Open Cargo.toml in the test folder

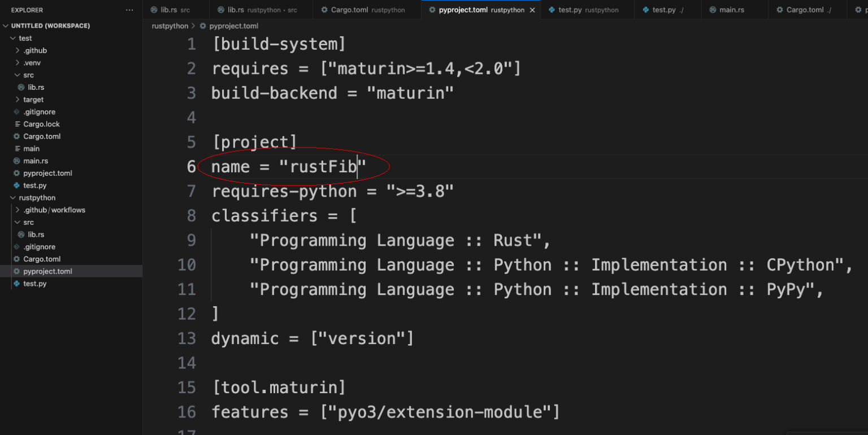click(x=42, y=136)
